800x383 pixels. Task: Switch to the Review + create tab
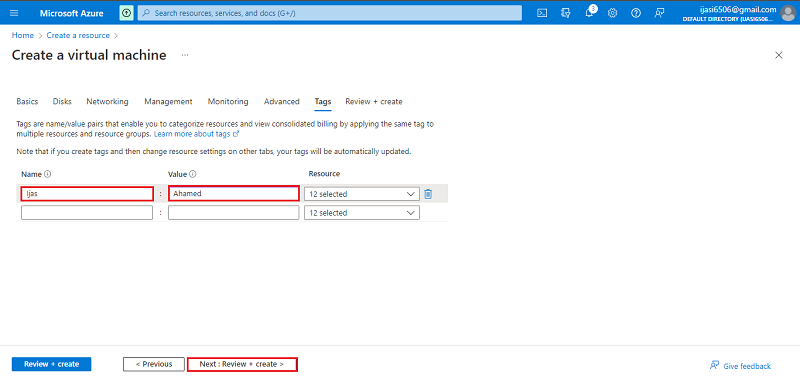point(374,101)
